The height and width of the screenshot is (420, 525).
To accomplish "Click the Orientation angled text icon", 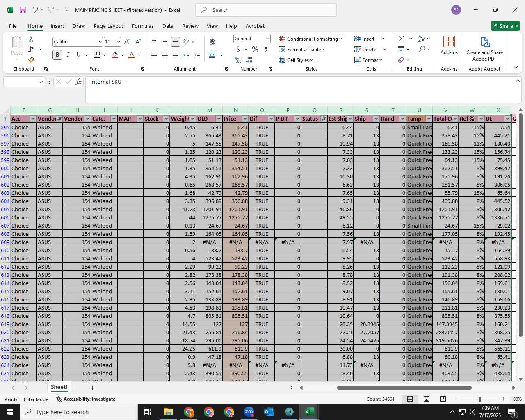I will coord(187,42).
